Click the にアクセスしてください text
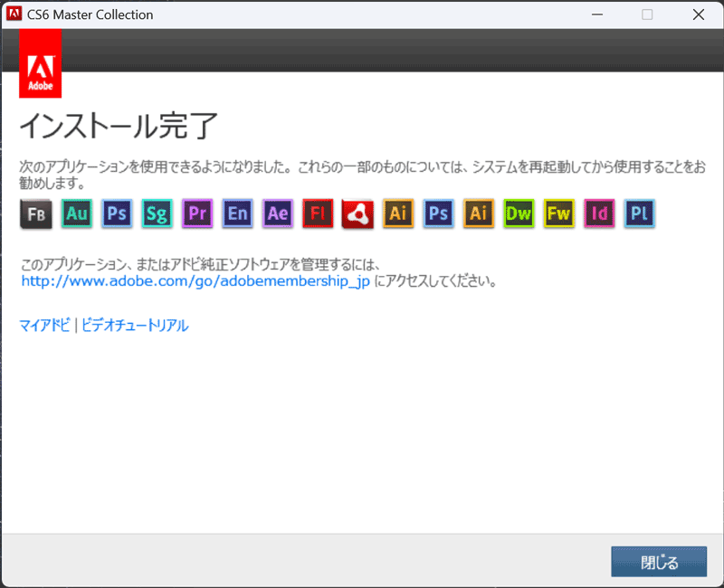724x588 pixels. click(435, 280)
